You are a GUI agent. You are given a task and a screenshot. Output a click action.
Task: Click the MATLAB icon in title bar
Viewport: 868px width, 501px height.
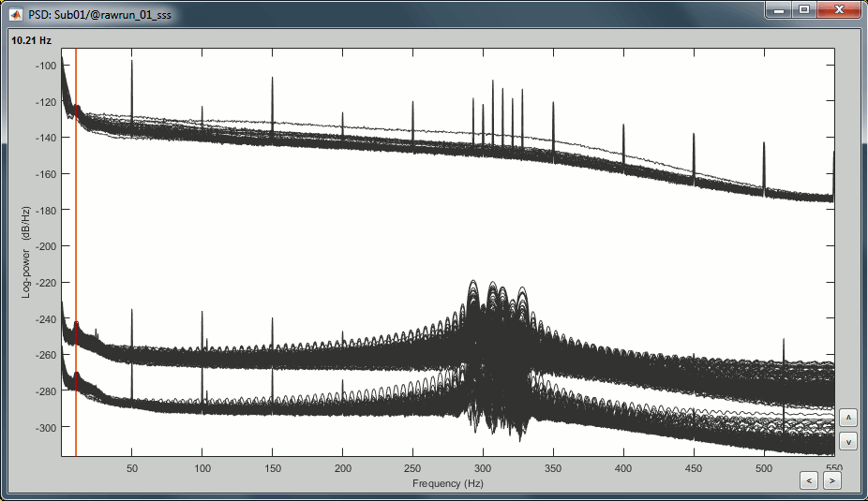tap(16, 14)
